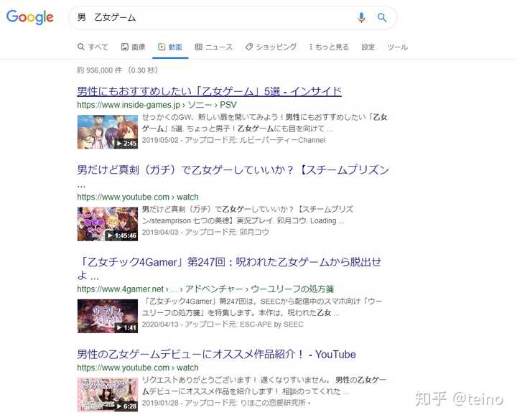Play the 6:28 video thumbnail
The width and height of the screenshot is (517, 420).
point(108,395)
